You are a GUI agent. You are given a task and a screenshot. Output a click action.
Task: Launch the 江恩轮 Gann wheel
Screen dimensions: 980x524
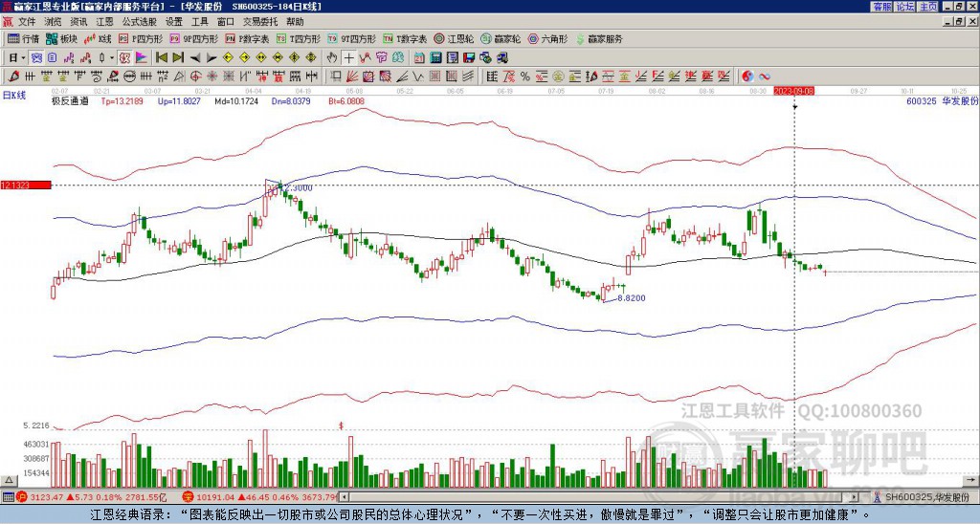pos(454,38)
